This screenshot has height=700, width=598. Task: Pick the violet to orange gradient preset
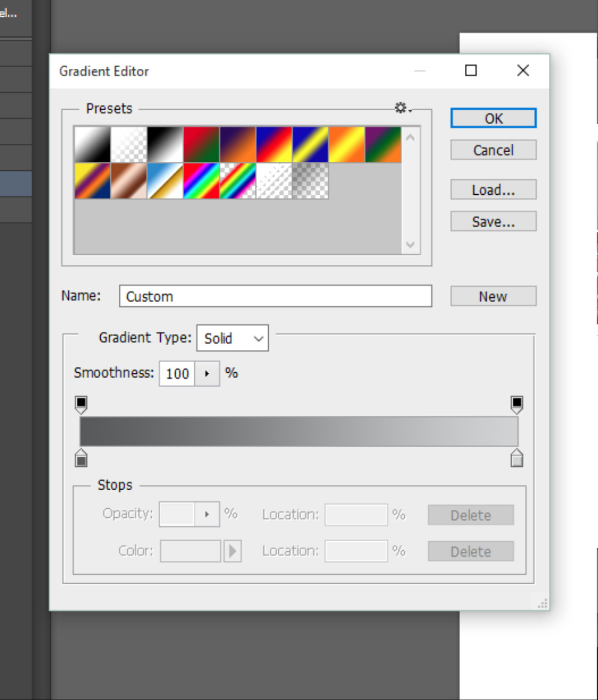tap(238, 144)
